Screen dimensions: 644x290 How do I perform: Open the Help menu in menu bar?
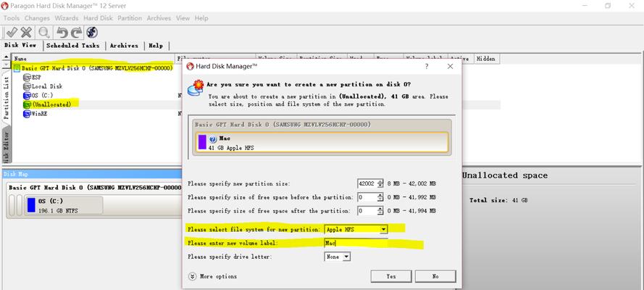point(201,18)
